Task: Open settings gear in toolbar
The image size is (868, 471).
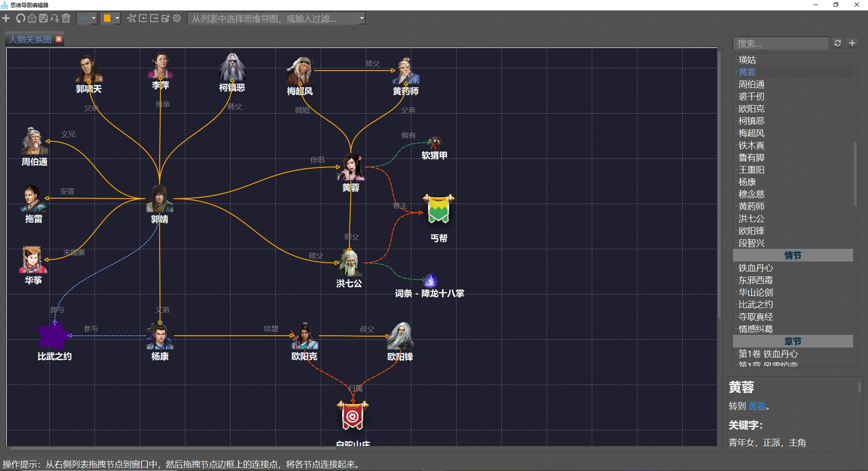Action: click(177, 18)
